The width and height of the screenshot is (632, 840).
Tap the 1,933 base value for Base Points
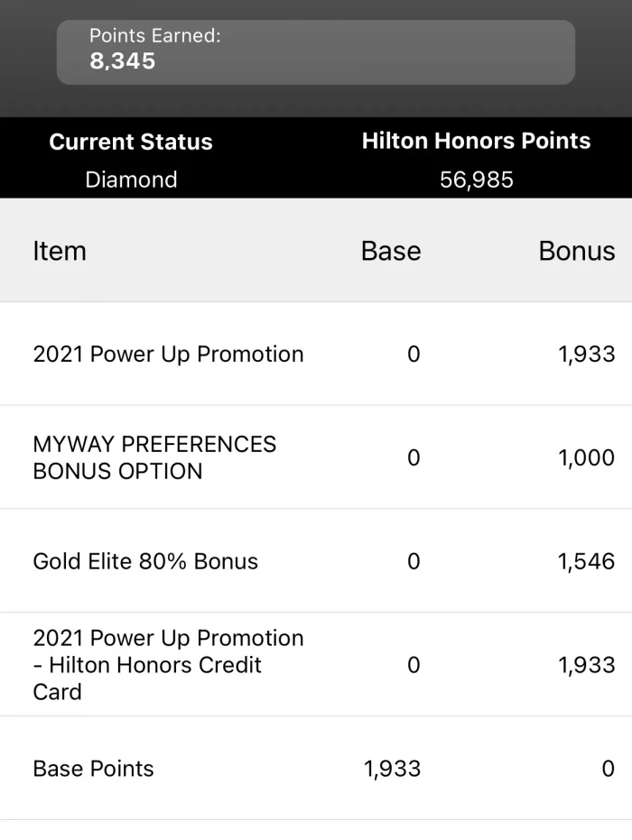click(x=393, y=769)
